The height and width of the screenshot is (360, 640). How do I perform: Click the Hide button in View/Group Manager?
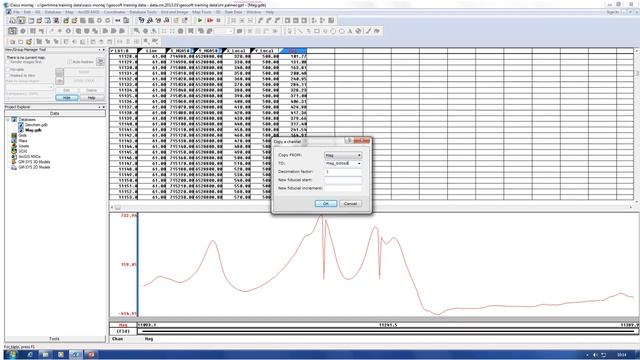(67, 98)
